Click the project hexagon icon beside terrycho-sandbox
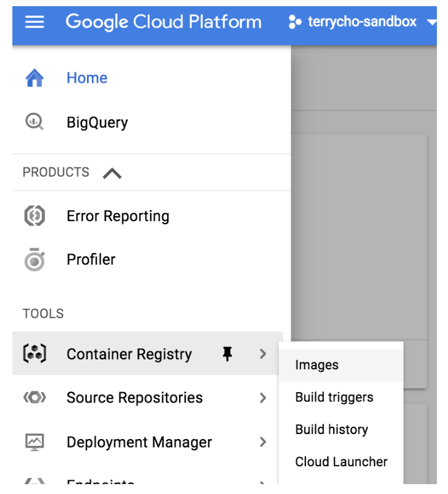The width and height of the screenshot is (448, 494). pos(295,22)
